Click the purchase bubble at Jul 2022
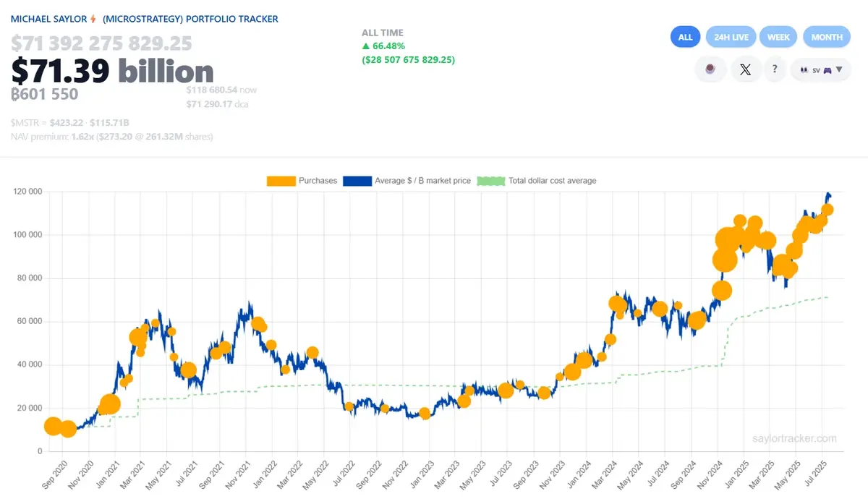This screenshot has width=868, height=504. pos(349,407)
